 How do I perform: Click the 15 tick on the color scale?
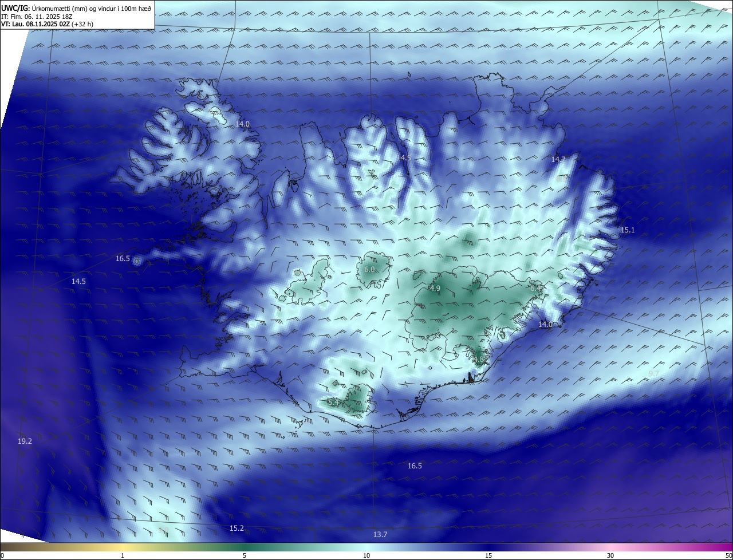[488, 555]
